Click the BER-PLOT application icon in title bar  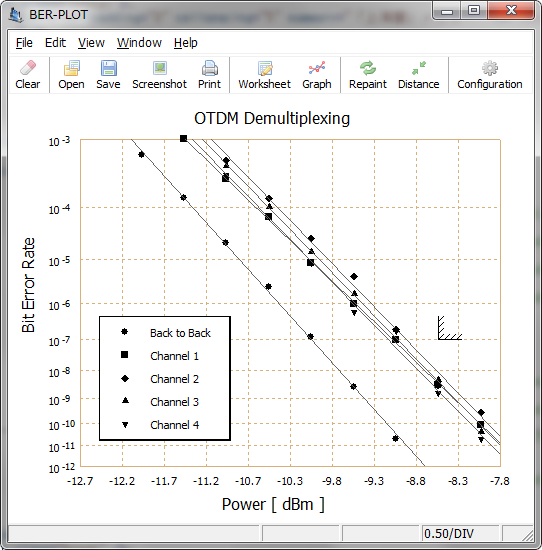[x=16, y=15]
